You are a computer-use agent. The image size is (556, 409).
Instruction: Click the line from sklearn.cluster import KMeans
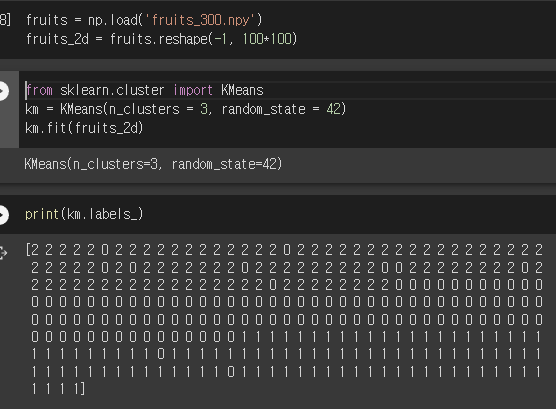[145, 90]
